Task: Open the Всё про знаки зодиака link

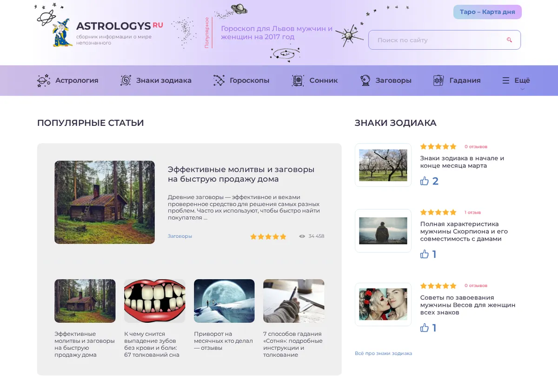Action: tap(383, 353)
